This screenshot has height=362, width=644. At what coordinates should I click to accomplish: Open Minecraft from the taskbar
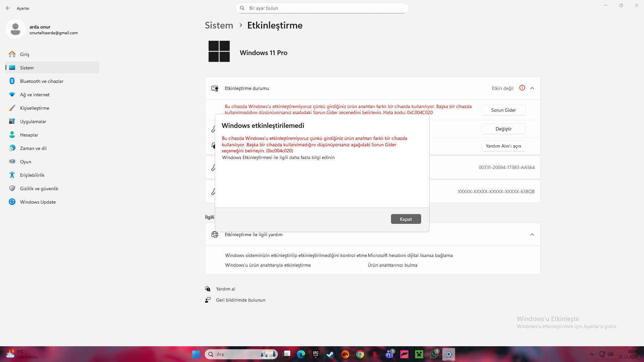point(419,354)
